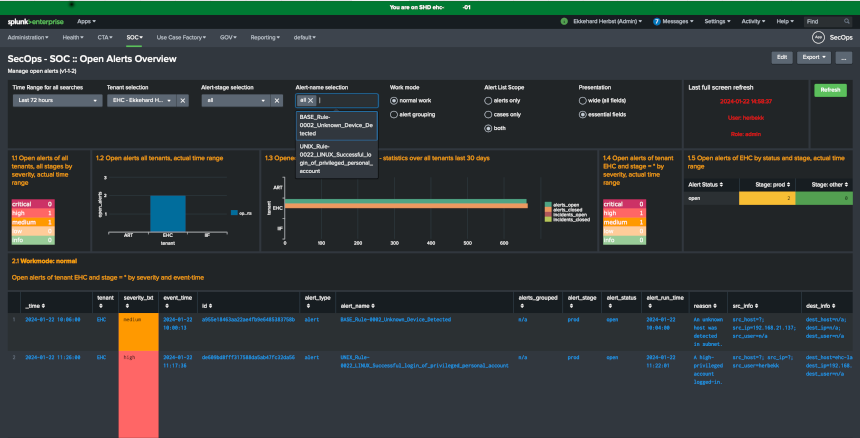Remove the 'all' tag in Alert-name selection
The width and height of the screenshot is (860, 438).
(311, 100)
